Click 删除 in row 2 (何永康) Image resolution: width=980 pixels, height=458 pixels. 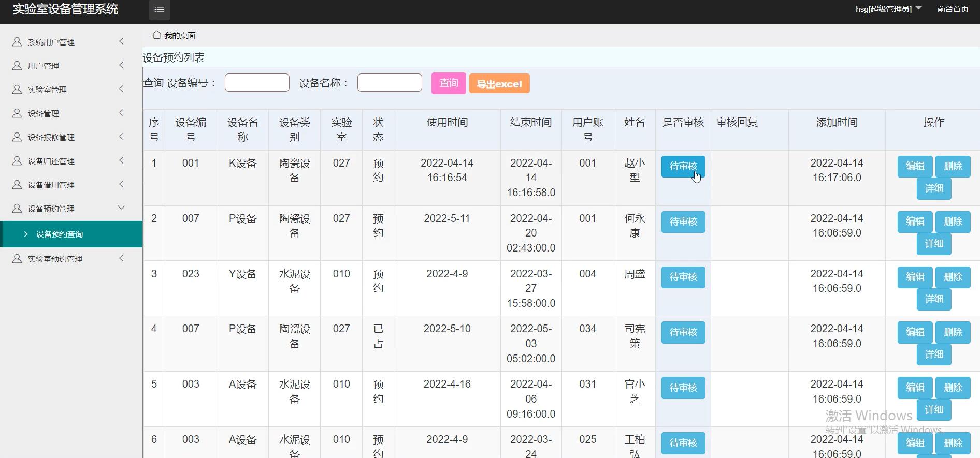[953, 221]
